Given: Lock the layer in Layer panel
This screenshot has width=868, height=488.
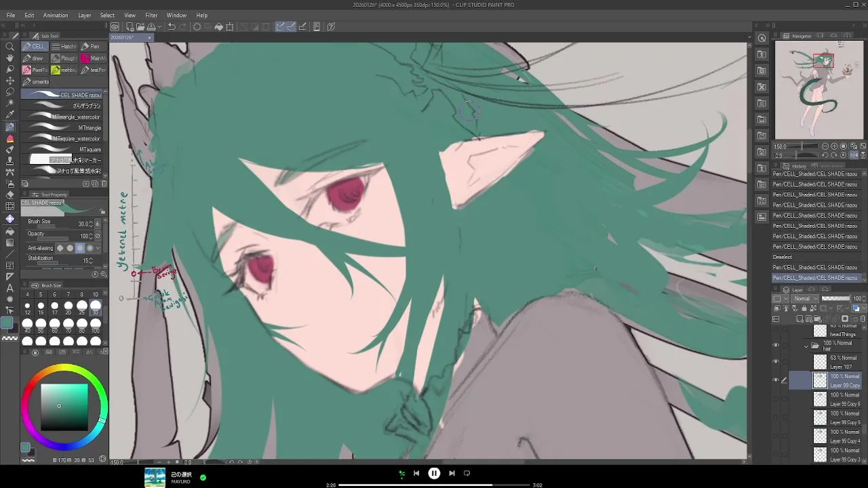Looking at the screenshot, I should pos(804,308).
